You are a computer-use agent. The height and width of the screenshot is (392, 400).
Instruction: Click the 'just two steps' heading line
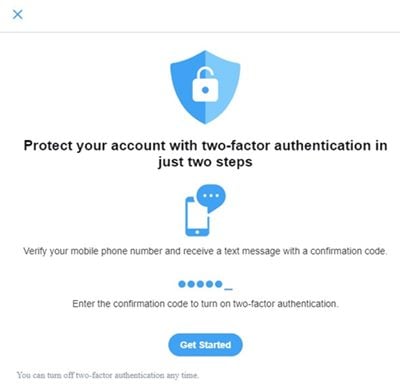(x=205, y=162)
